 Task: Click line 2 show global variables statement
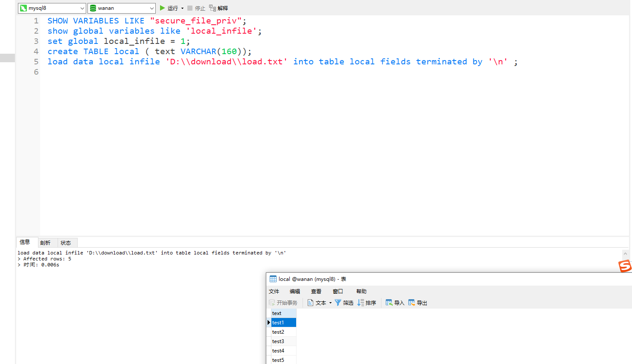coord(154,31)
